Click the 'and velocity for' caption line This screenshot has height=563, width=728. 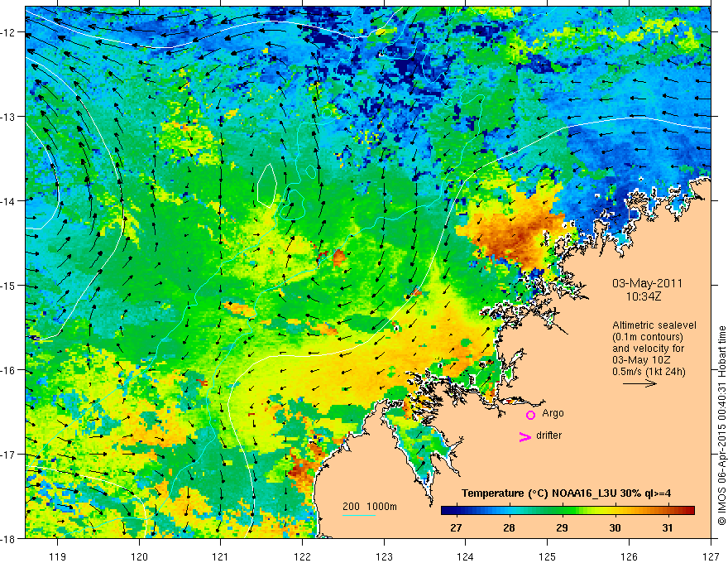point(649,349)
